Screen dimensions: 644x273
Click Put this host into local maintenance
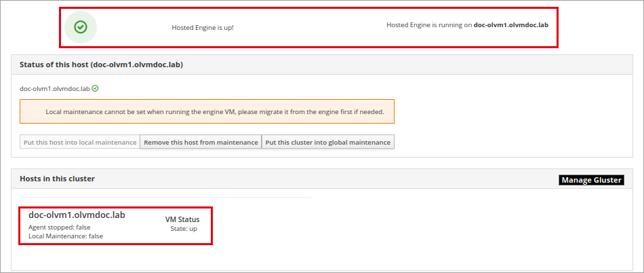tap(80, 142)
